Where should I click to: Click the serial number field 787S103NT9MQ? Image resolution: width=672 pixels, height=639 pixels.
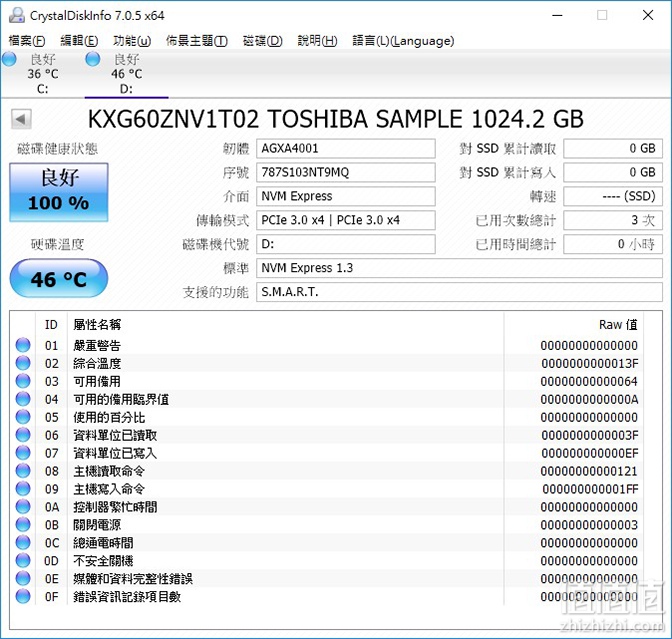click(346, 172)
